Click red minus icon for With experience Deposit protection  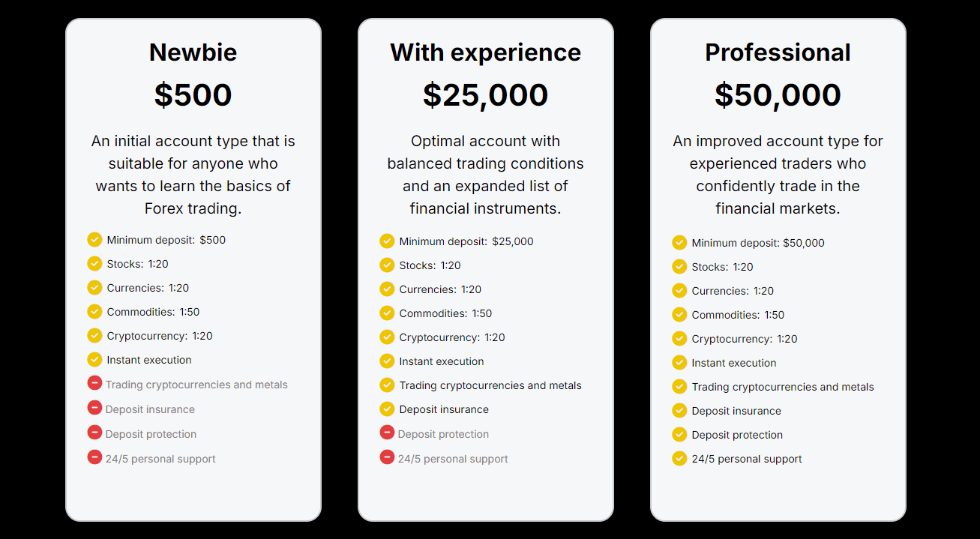point(387,433)
